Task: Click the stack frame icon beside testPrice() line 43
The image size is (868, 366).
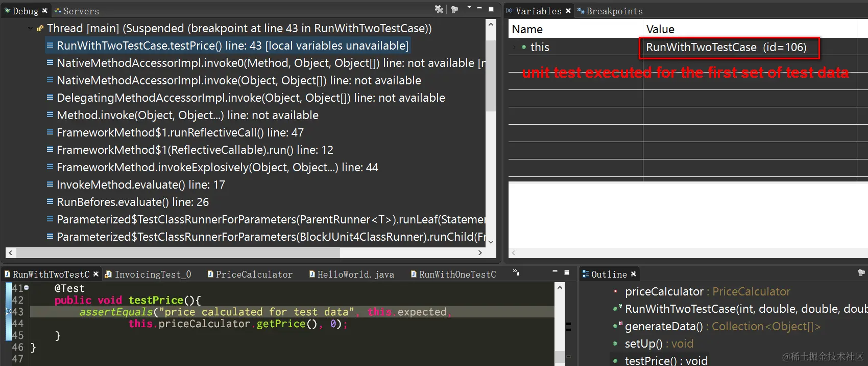Action: [50, 45]
